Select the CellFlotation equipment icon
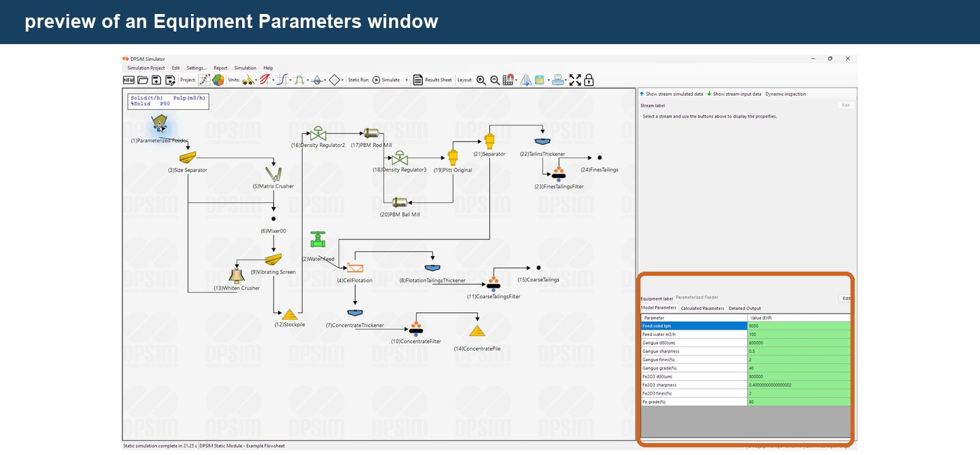Viewport: 980px width, 455px height. tap(355, 268)
